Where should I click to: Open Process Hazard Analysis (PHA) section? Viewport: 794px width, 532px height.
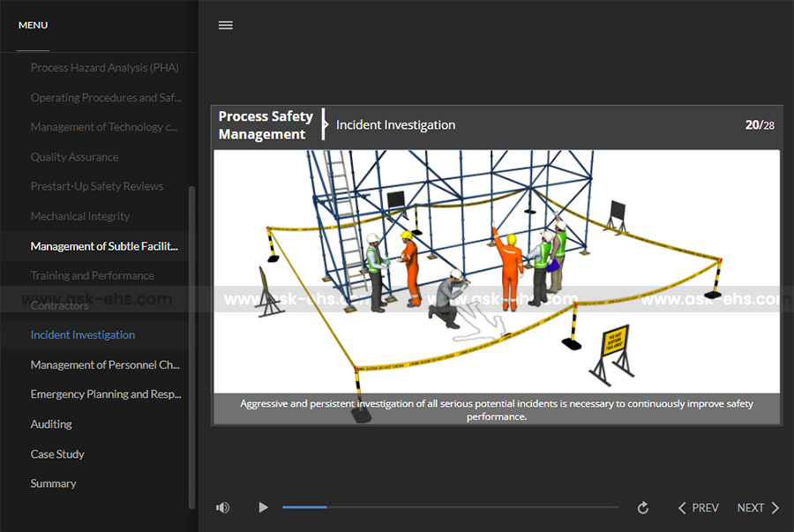tap(104, 68)
